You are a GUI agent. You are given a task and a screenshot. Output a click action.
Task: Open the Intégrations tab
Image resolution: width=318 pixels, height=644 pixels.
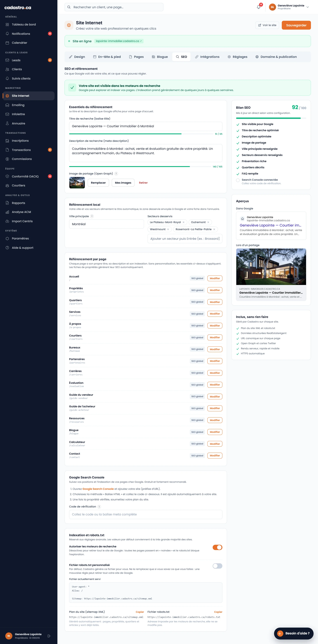pos(207,57)
